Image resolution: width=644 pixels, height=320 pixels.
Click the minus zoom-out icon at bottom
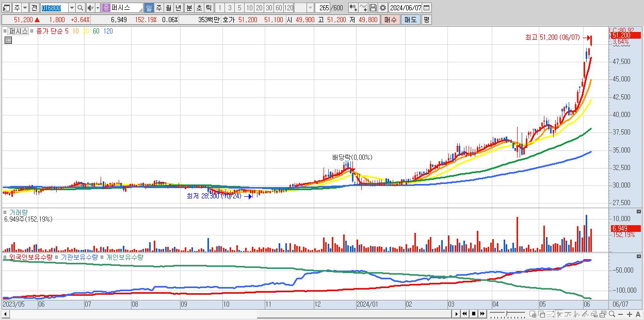[621, 314]
